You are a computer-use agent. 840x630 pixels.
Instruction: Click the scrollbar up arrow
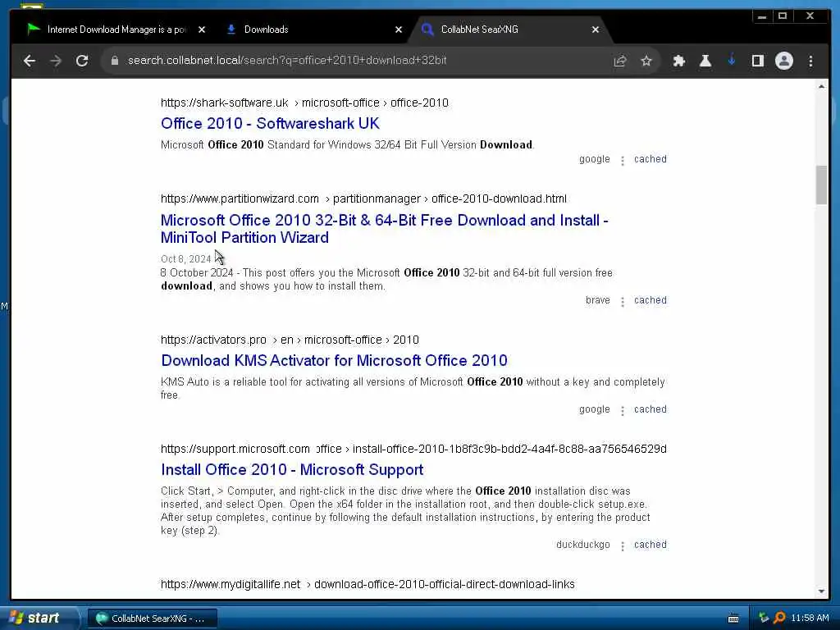pos(821,86)
